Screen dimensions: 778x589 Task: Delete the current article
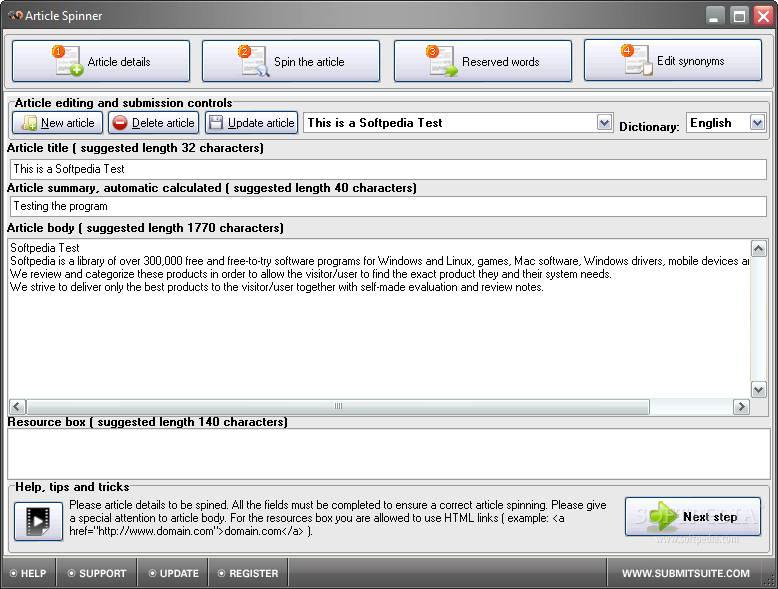tap(153, 123)
